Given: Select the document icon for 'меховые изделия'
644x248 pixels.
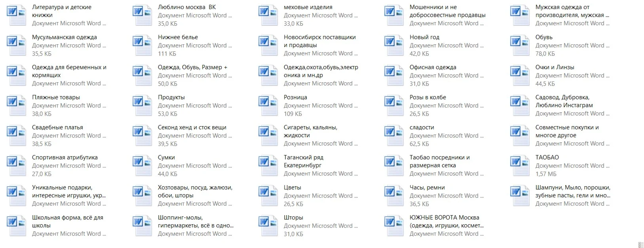Looking at the screenshot, I should click(268, 15).
